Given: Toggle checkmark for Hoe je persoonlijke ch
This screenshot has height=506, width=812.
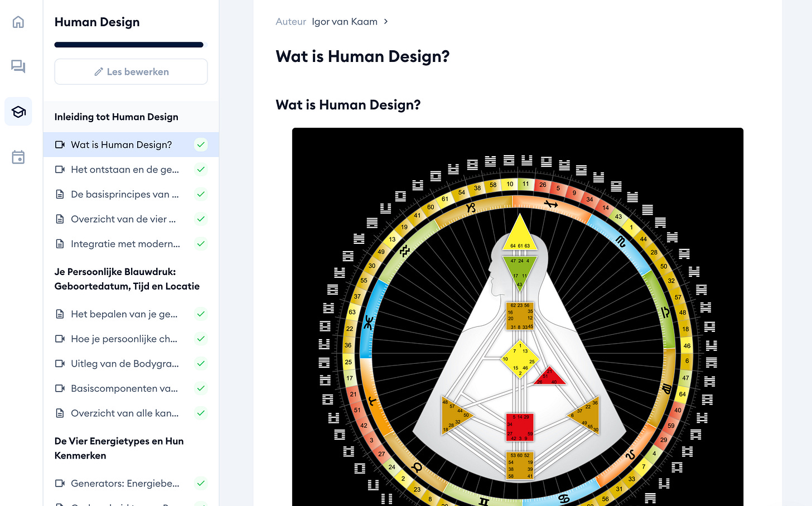Looking at the screenshot, I should coord(201,339).
